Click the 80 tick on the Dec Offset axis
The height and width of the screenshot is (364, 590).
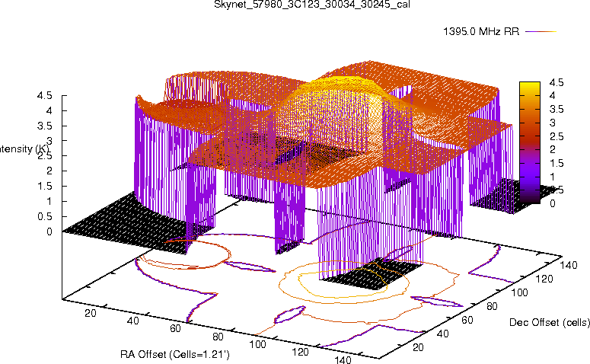(492, 306)
